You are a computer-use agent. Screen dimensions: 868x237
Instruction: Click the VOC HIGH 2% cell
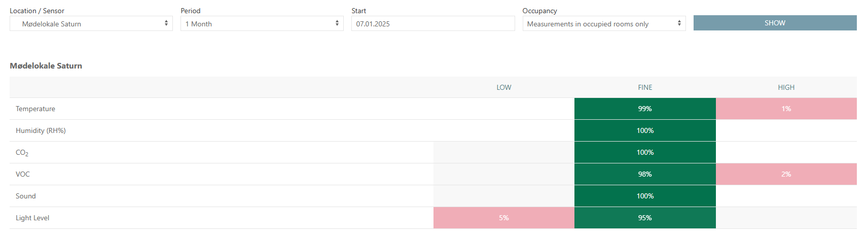coord(786,174)
